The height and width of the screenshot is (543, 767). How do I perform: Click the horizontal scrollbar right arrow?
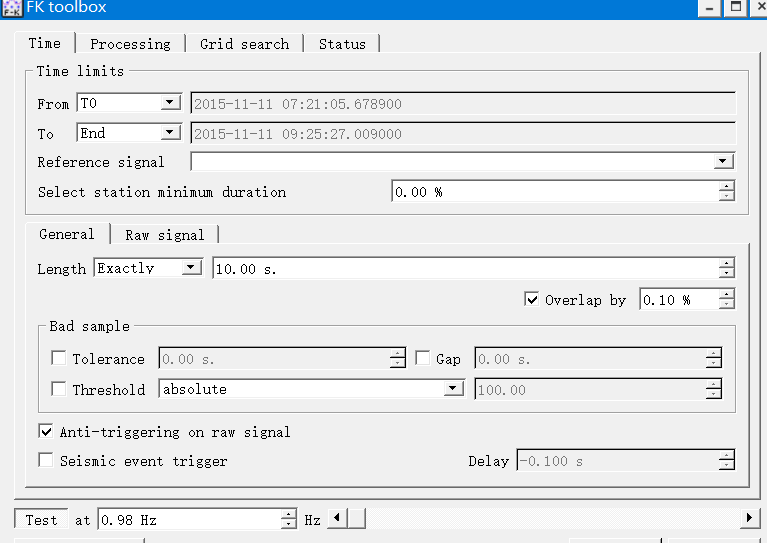click(x=749, y=519)
